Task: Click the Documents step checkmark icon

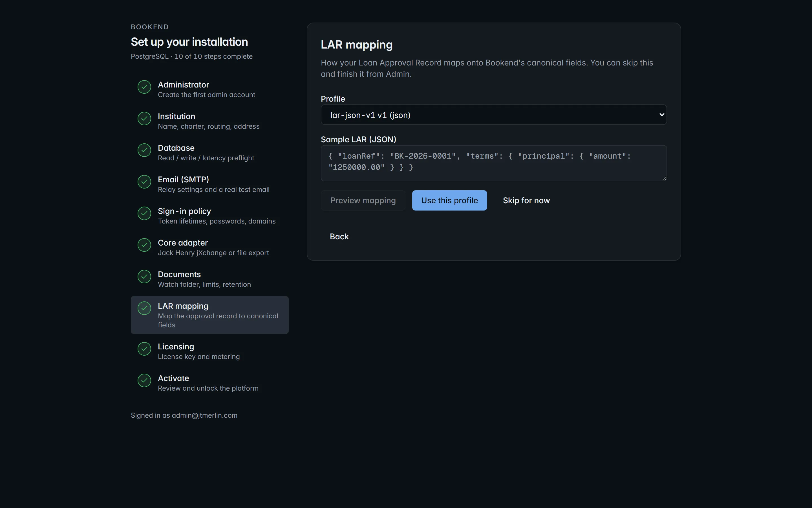Action: coord(144,277)
